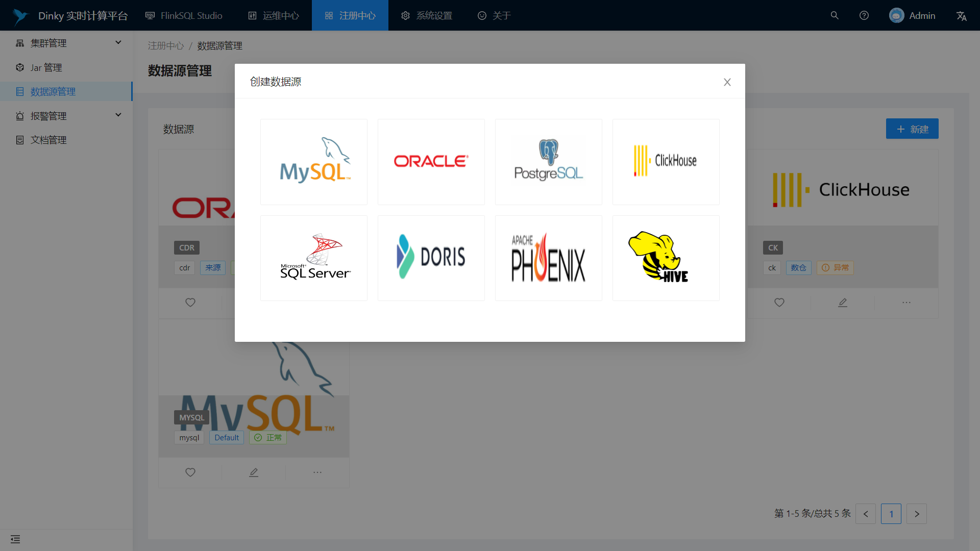Go to next page in pagination

click(x=916, y=514)
